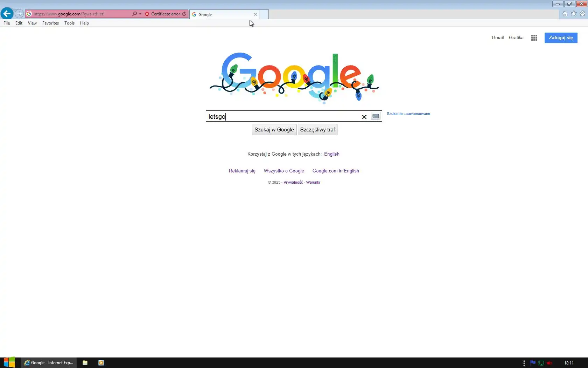This screenshot has width=588, height=368.
Task: Open the Grafika images link
Action: (516, 38)
